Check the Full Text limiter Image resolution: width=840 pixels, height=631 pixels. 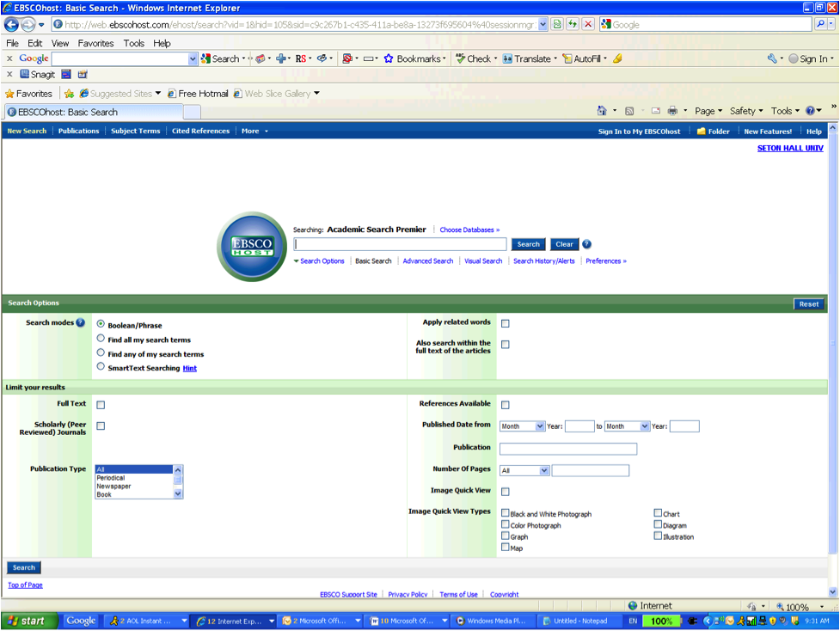click(101, 405)
